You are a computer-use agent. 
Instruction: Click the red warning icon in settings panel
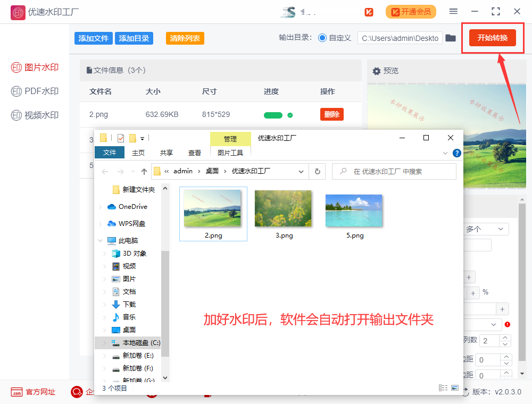pos(508,324)
